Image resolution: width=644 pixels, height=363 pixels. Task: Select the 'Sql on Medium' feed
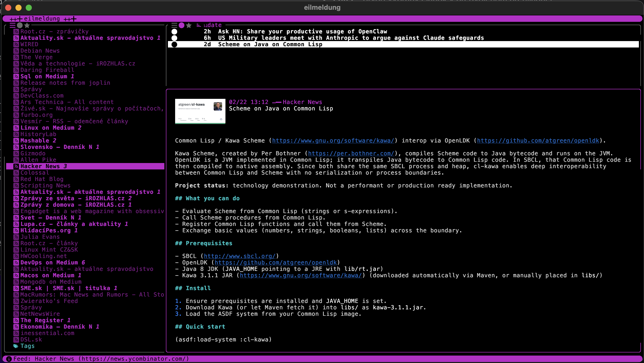(x=47, y=77)
